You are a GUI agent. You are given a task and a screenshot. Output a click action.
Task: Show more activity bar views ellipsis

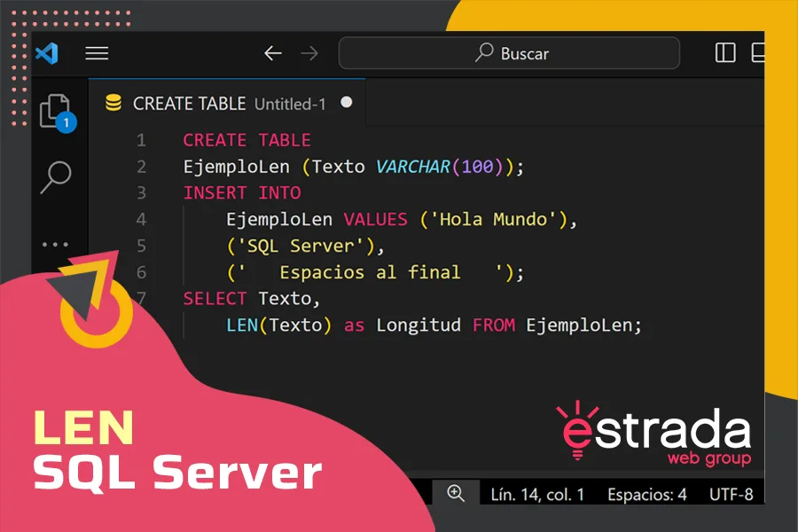point(55,245)
